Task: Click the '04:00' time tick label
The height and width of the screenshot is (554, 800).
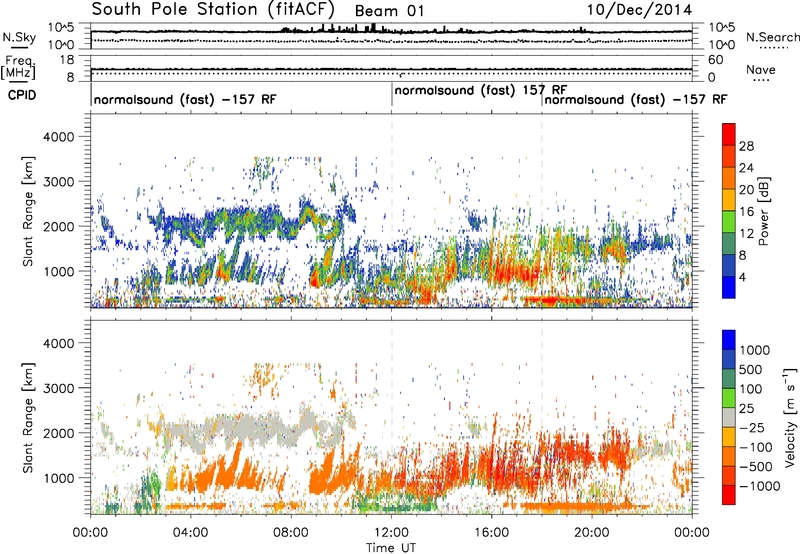Action: point(190,533)
